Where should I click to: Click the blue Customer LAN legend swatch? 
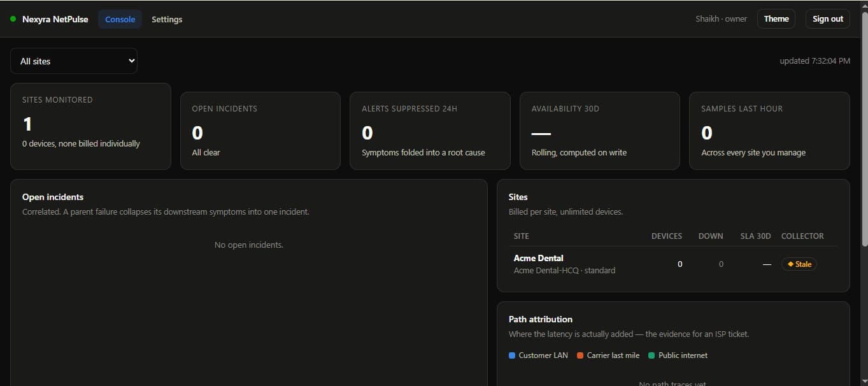[x=512, y=355]
